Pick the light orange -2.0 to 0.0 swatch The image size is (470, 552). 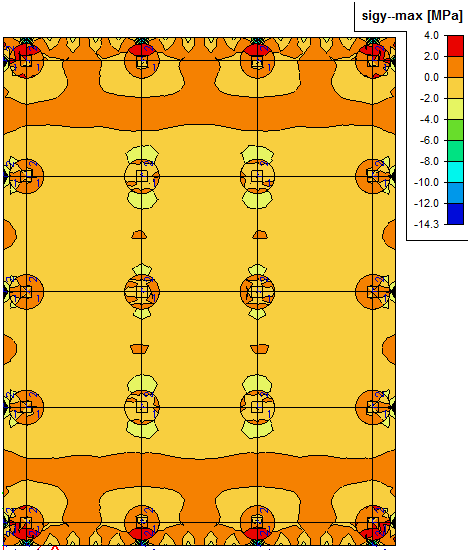click(x=455, y=88)
